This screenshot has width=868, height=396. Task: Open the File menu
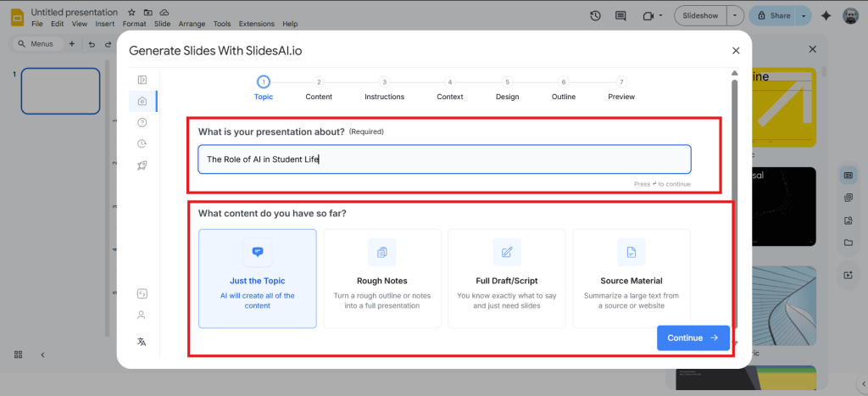37,24
